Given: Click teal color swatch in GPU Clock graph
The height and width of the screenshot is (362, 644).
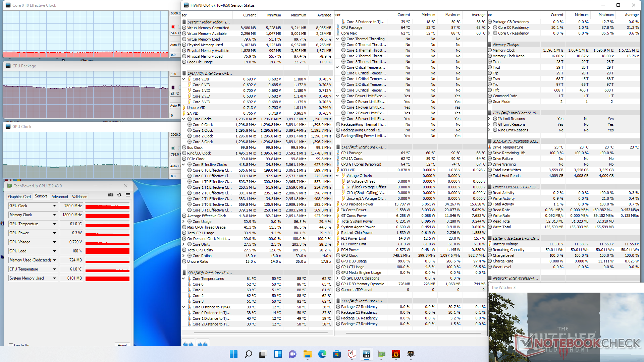Looking at the screenshot, I should 173,148.
